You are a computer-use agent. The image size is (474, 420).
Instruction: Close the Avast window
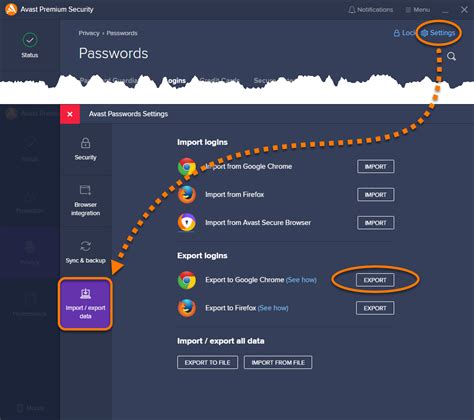(x=464, y=10)
